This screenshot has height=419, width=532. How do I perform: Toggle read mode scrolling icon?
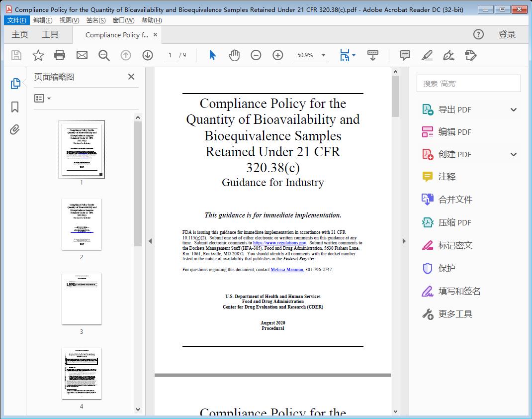tap(372, 55)
